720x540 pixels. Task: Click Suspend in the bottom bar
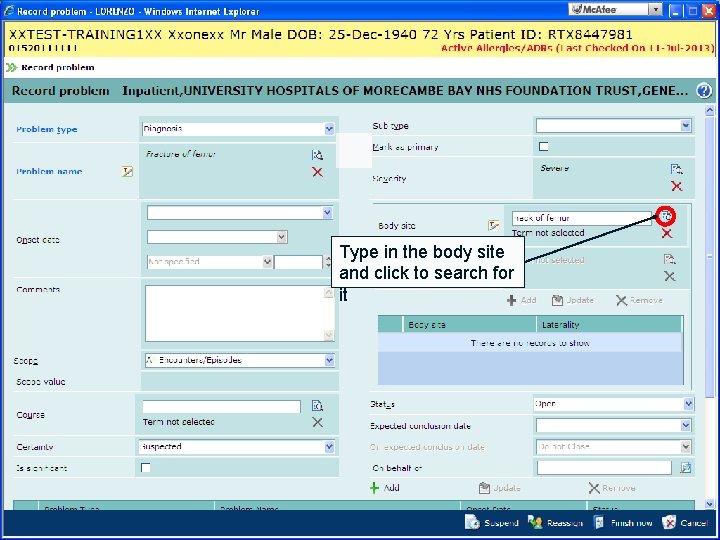(491, 523)
